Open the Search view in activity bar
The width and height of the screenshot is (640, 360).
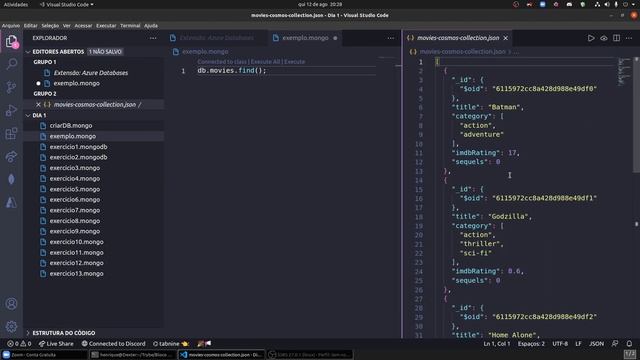pos(11,64)
